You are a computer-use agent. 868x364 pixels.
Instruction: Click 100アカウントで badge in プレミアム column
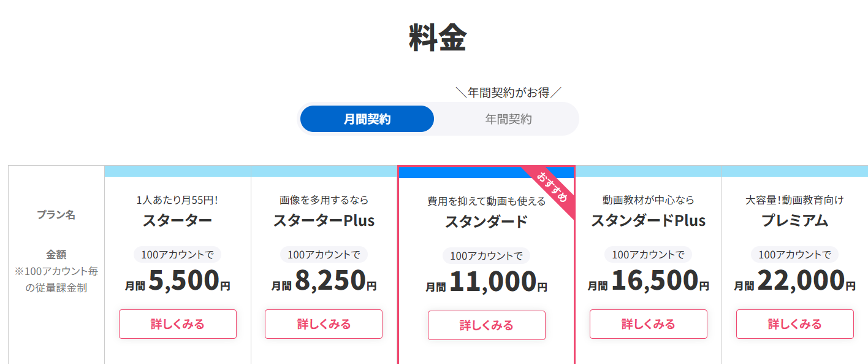coord(795,255)
